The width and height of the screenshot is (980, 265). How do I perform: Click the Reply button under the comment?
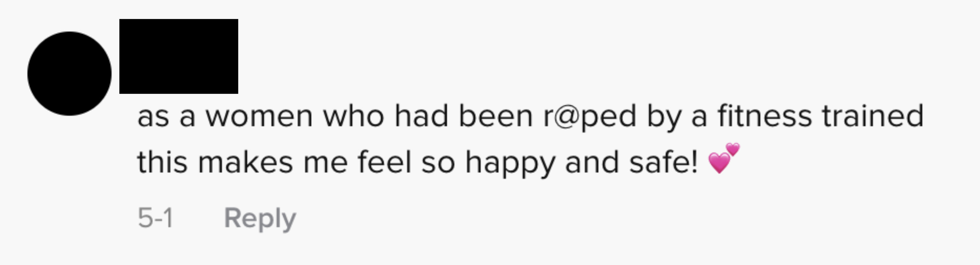[x=260, y=219]
